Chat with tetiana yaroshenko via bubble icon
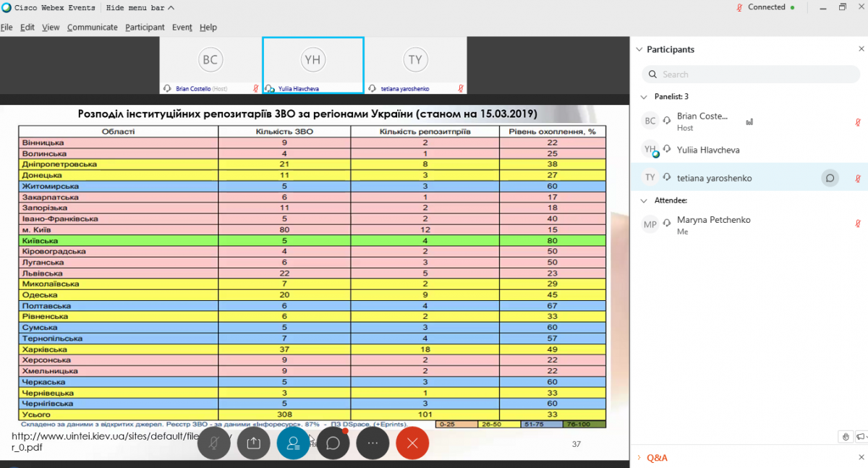Viewport: 868px width, 468px height. [830, 178]
